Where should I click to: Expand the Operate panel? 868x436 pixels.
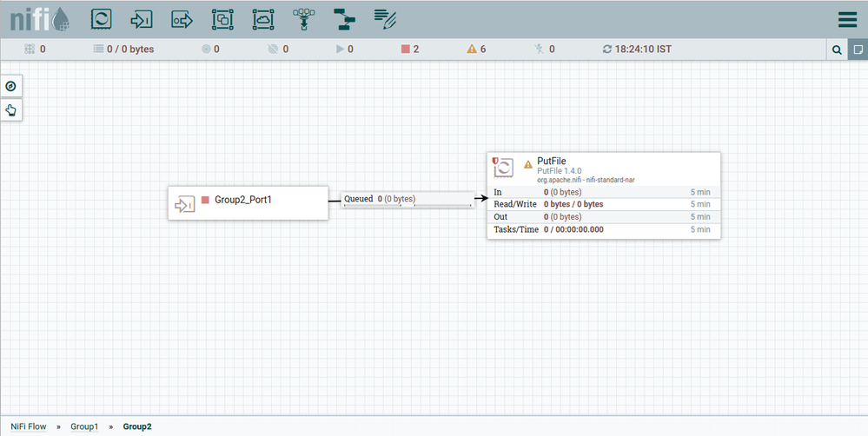[x=11, y=109]
